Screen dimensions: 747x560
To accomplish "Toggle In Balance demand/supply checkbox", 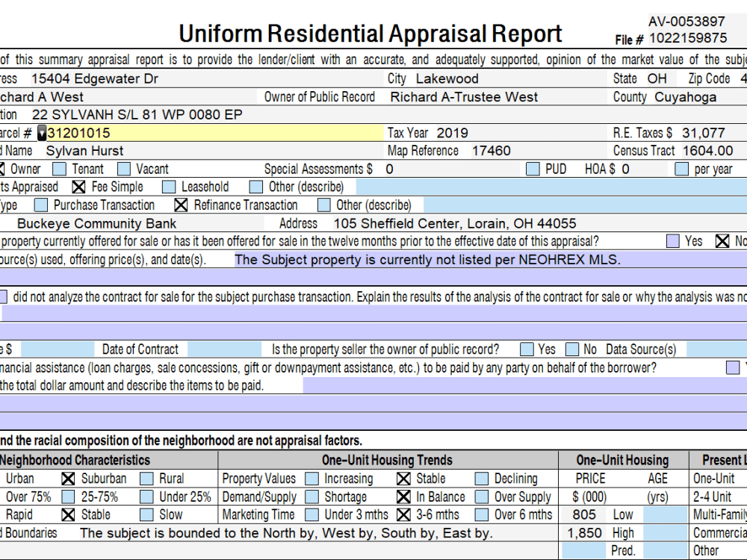I will [x=403, y=497].
